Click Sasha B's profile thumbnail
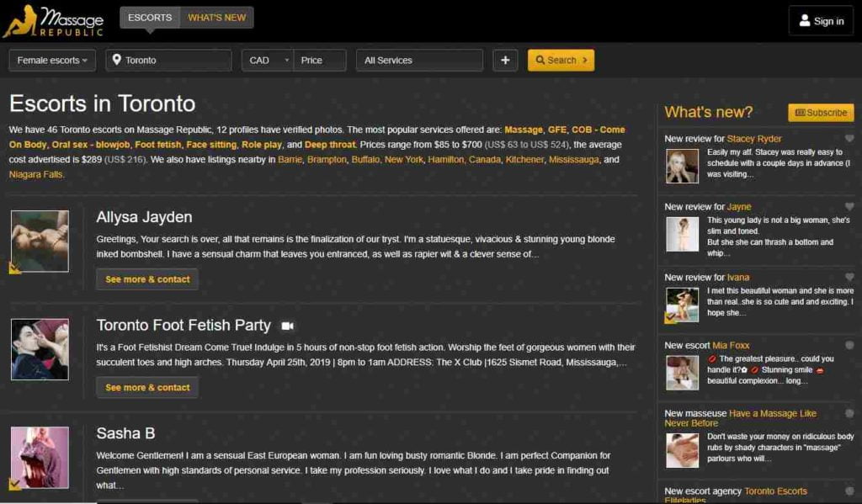Screen dimensions: 862x504 40,458
